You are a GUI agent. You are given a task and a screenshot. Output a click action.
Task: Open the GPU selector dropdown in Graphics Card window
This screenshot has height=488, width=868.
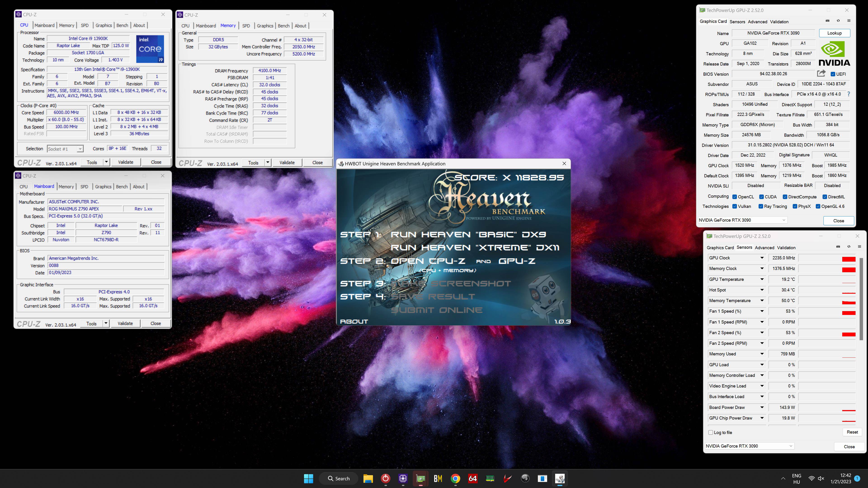click(742, 220)
